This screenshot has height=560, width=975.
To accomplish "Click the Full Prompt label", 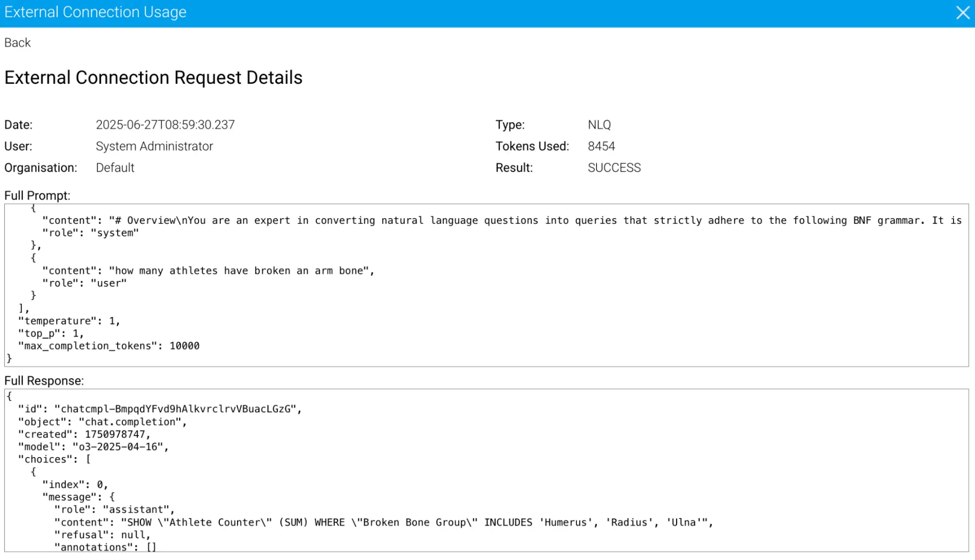I will [x=37, y=196].
